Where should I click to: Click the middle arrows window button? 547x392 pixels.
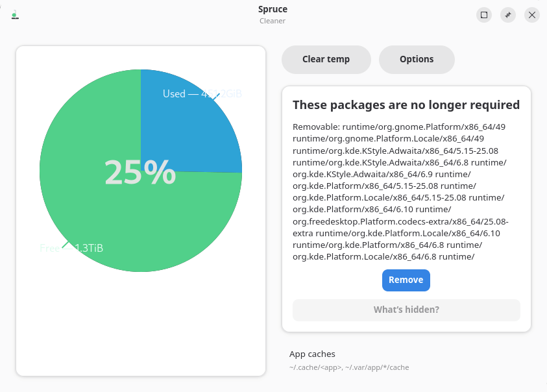508,15
